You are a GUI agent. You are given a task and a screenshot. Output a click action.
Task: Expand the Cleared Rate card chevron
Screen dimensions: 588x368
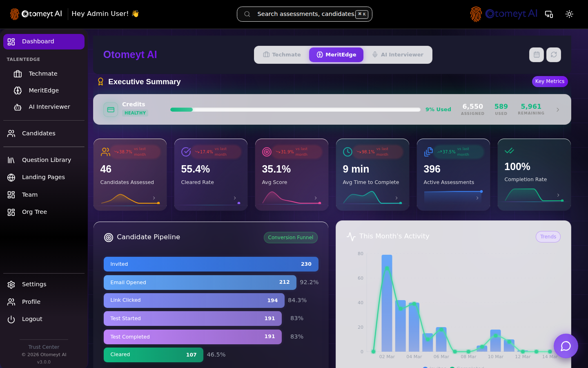pos(235,198)
